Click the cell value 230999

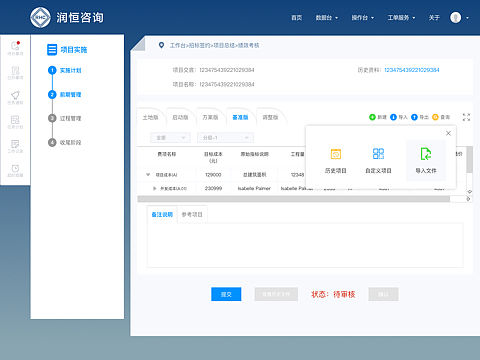click(213, 188)
